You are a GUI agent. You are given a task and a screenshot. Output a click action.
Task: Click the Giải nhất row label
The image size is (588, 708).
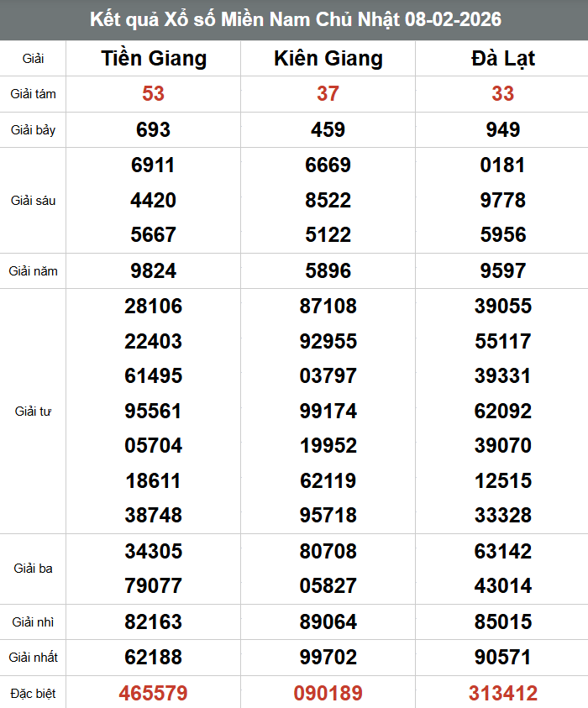tap(33, 657)
